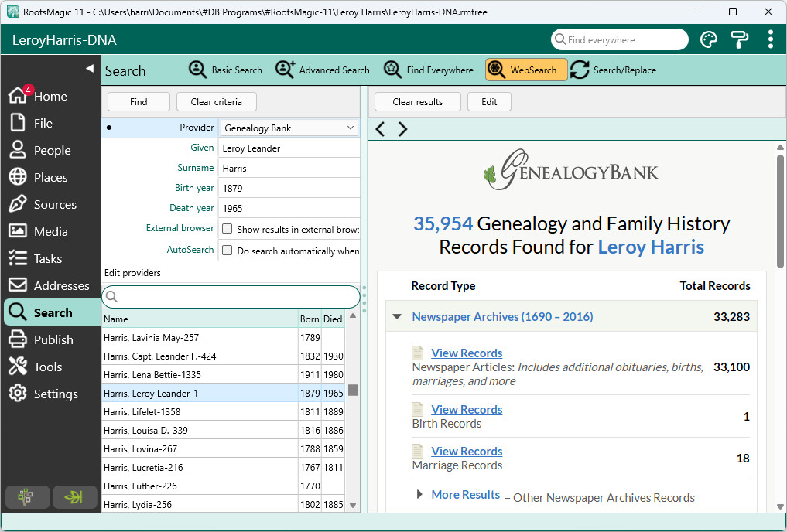Click Clear results
The image size is (787, 532).
coord(418,102)
